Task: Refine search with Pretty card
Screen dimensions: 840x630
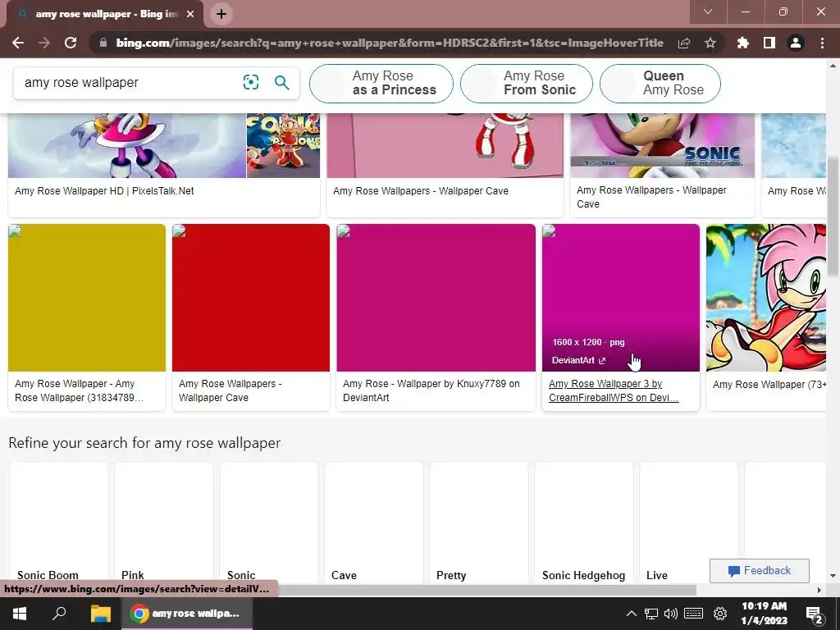Action: [479, 523]
